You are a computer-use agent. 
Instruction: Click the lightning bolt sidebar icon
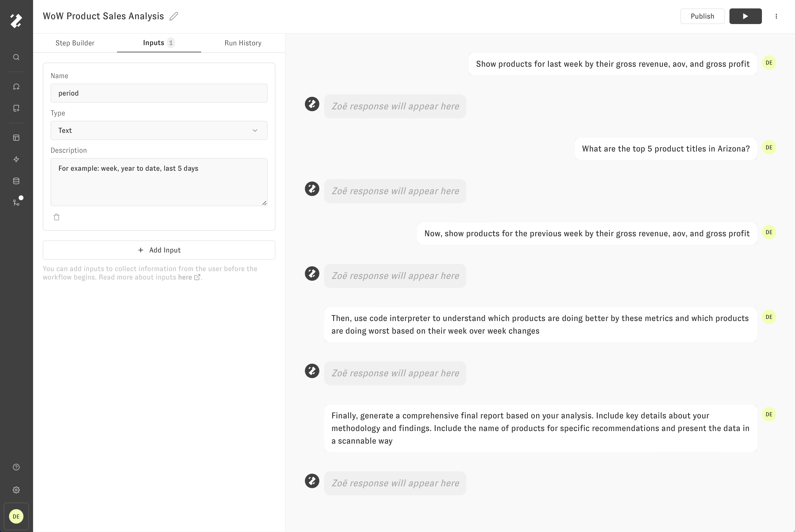[x=16, y=159]
